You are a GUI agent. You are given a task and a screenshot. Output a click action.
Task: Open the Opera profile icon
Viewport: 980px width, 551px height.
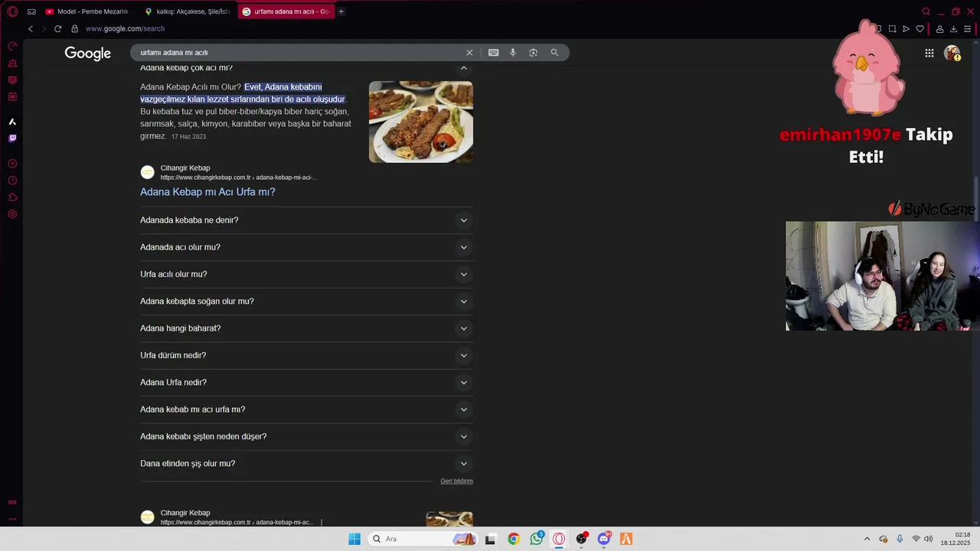click(939, 28)
